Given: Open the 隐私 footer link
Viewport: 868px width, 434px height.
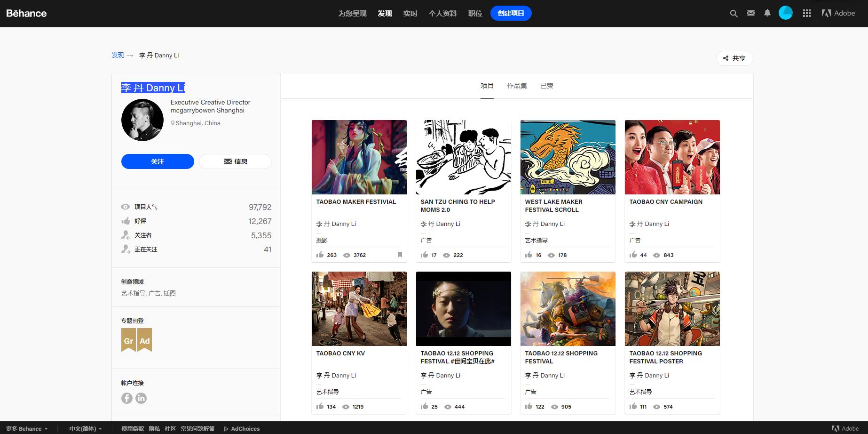Looking at the screenshot, I should tap(154, 428).
